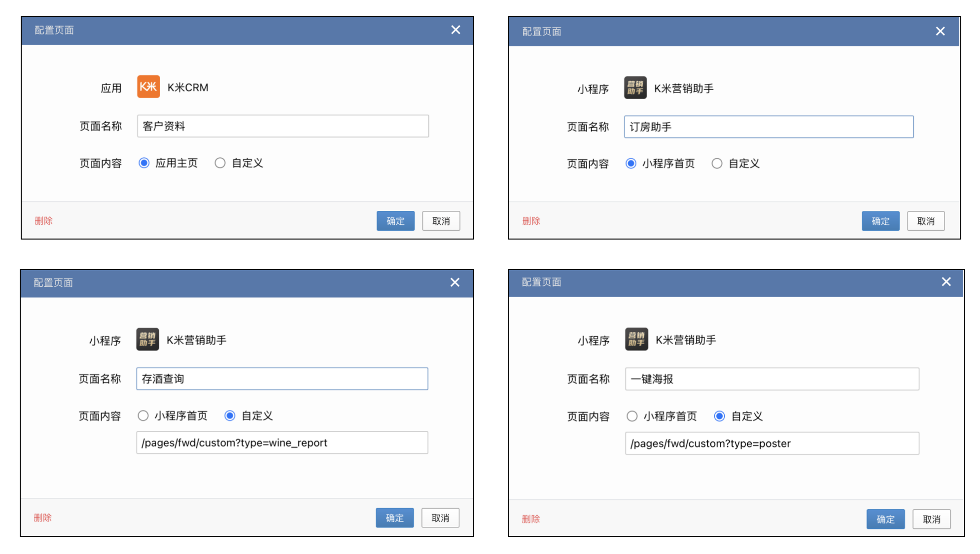Click 配置页面 title of the 一键海报 dialog

541,282
